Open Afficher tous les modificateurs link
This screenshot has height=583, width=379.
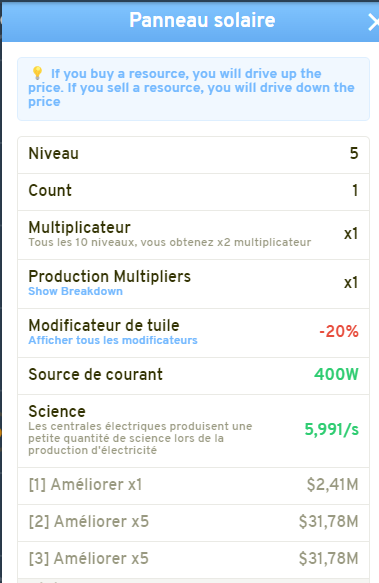[113, 340]
